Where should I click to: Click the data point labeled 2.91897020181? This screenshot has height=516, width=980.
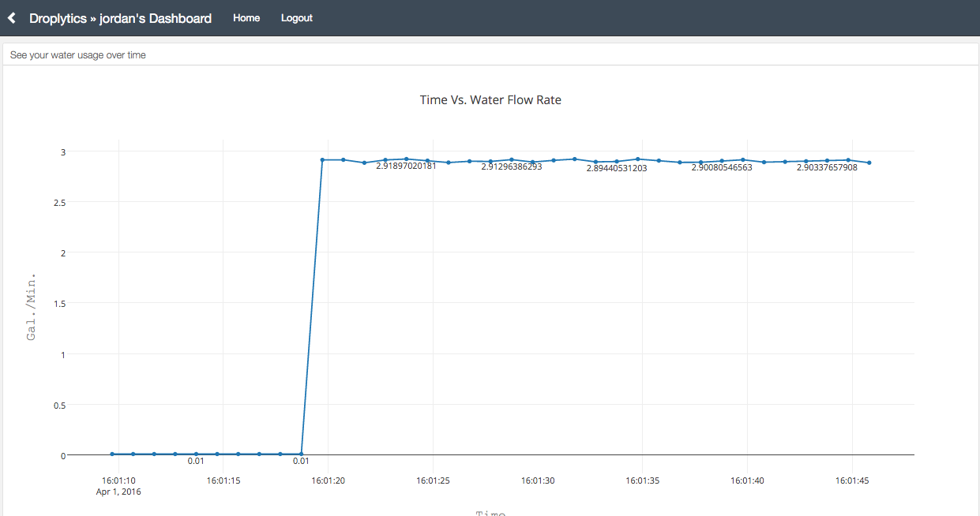coord(406,159)
